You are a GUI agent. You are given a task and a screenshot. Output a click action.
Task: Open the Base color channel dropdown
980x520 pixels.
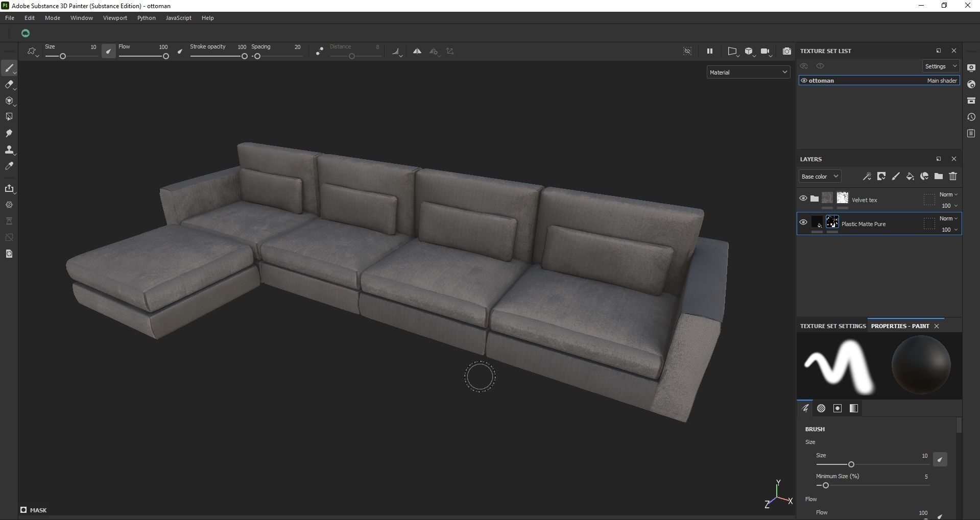coord(820,177)
